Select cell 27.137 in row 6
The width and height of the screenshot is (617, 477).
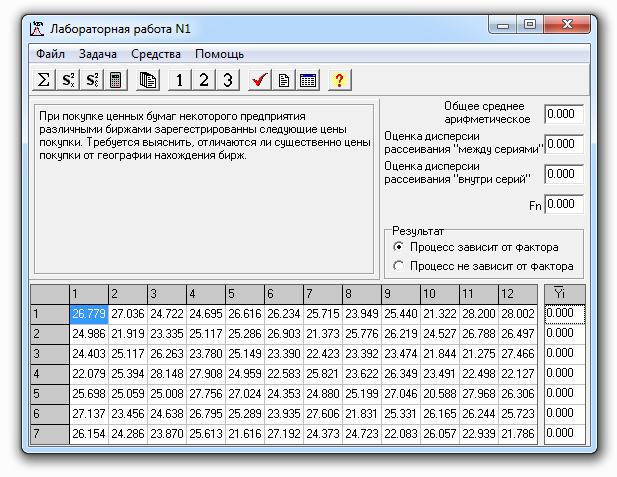click(x=89, y=414)
